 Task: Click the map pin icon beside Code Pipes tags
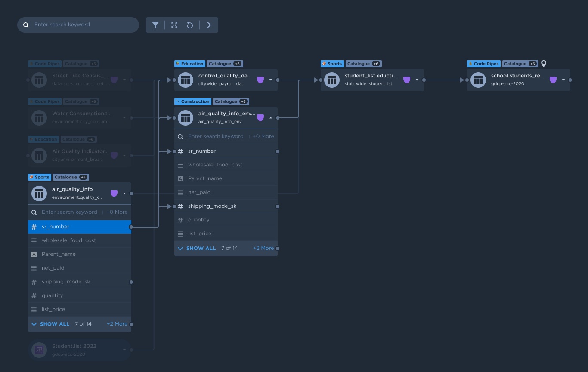tap(544, 64)
